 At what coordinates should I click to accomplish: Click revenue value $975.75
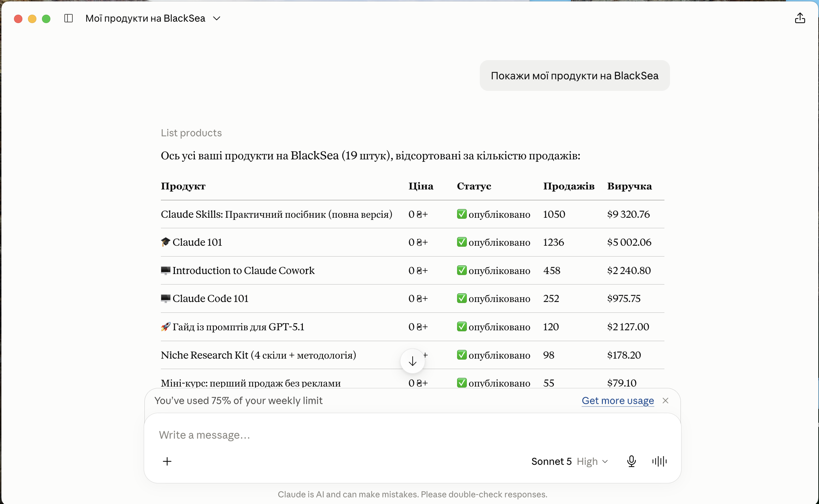[624, 298]
